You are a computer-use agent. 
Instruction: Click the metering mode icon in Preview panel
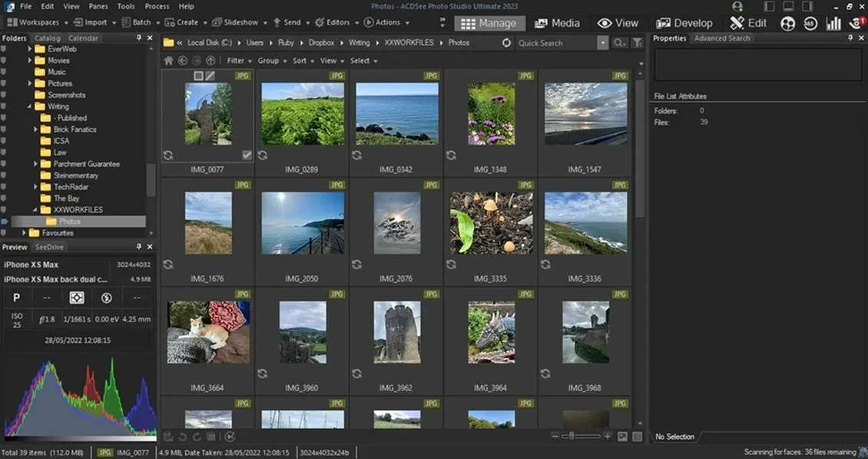click(77, 298)
